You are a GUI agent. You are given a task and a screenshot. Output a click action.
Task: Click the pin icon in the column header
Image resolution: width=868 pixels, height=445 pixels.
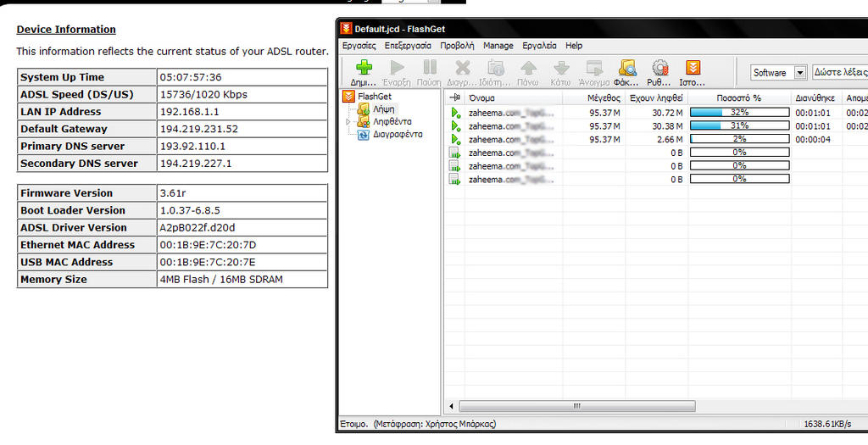[455, 98]
